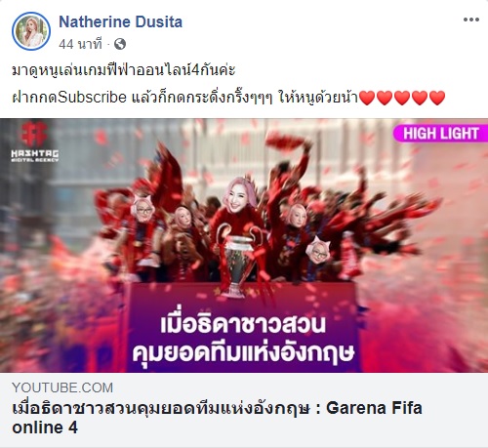This screenshot has width=488, height=448.
Task: Click the grey link preview caption area
Action: [x=244, y=410]
